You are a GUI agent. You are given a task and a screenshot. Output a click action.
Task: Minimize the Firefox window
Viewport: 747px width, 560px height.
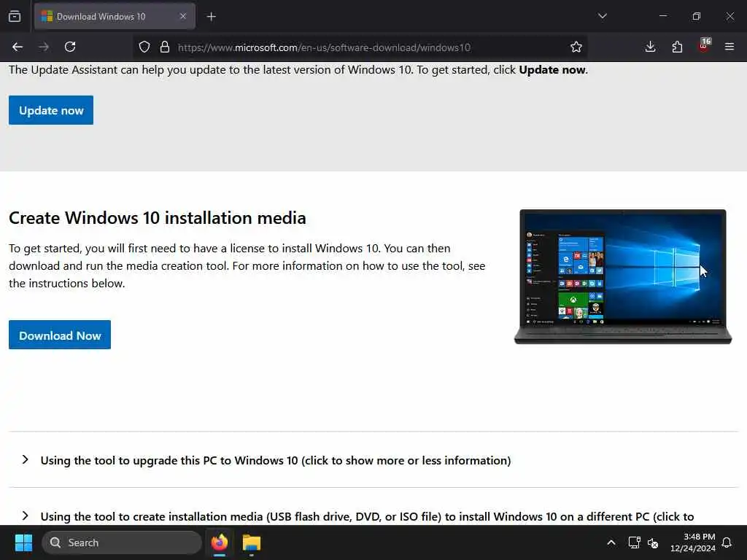click(663, 16)
